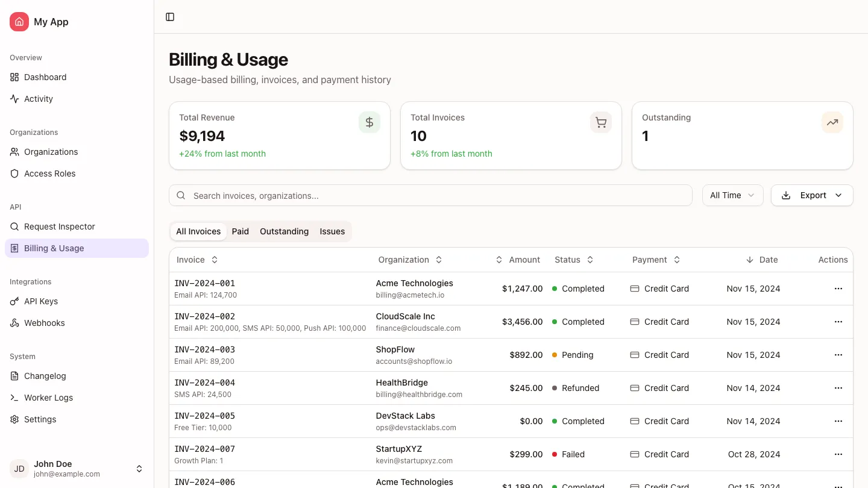Click the trending arrow icon on Outstanding card
Image resolution: width=868 pixels, height=488 pixels.
point(832,122)
